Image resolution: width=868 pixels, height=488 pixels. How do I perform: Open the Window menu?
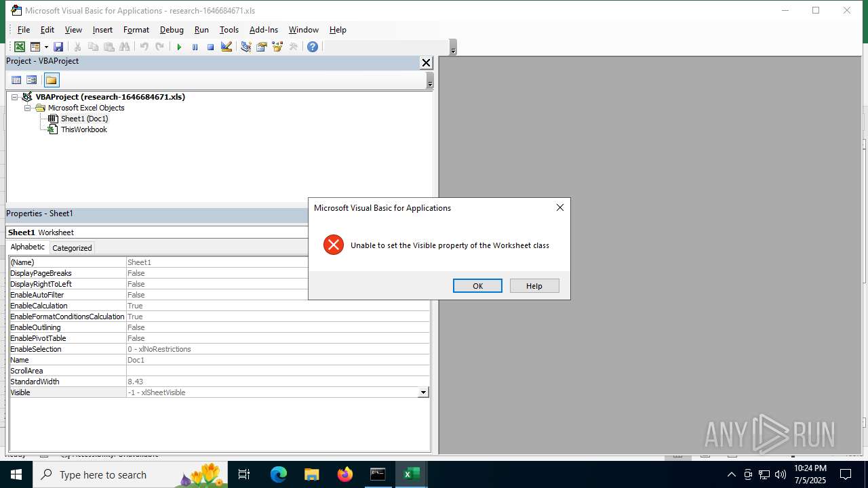pos(304,30)
